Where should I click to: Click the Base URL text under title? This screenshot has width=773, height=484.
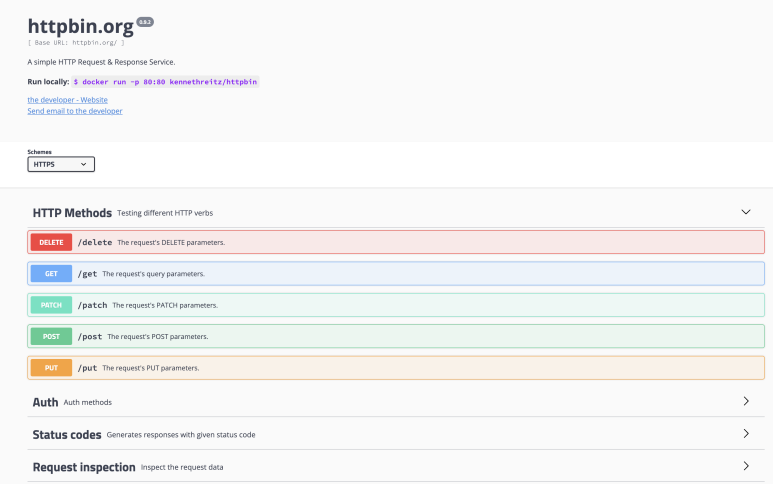76,43
